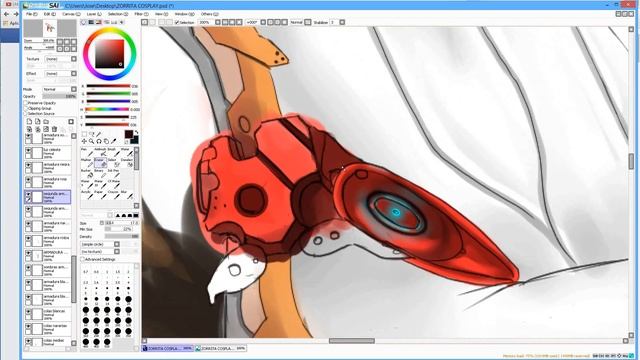Click the navigator canvas thumbnail
The height and width of the screenshot is (360, 640).
(x=50, y=28)
